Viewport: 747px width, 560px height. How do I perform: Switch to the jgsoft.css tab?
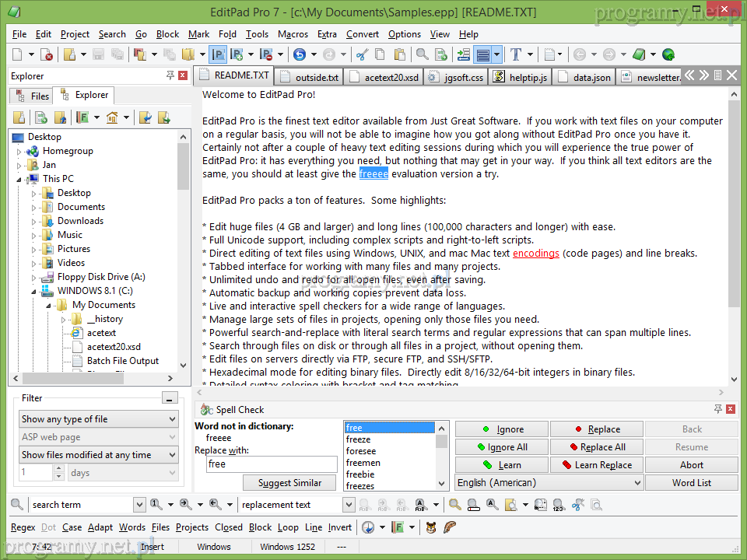(457, 77)
